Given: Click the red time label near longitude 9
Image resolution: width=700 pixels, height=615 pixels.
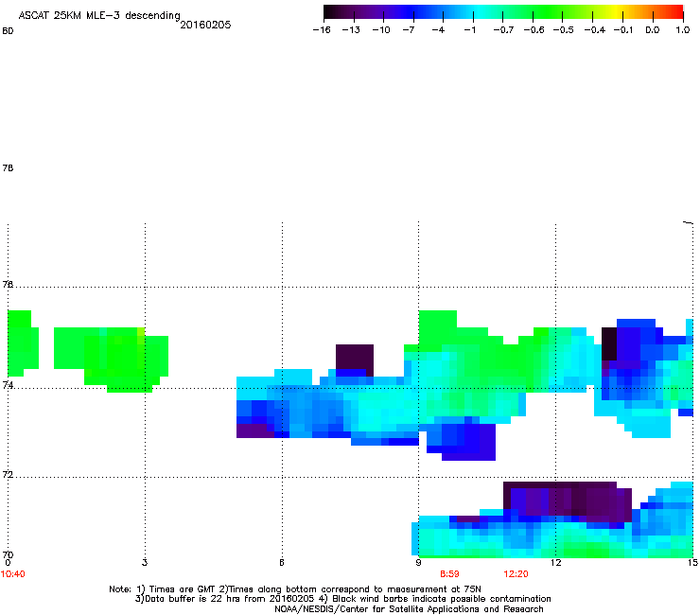Looking at the screenshot, I should tap(449, 574).
